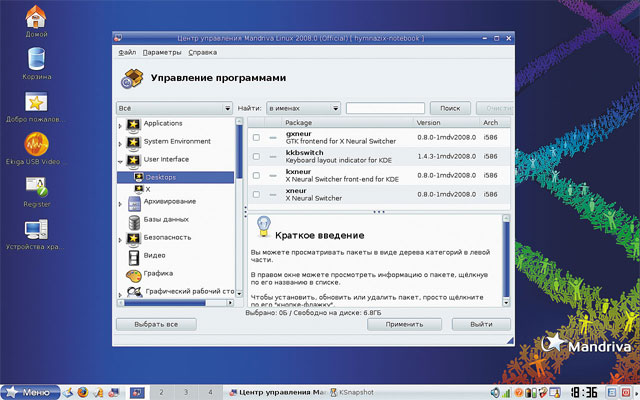Open the Register desktop icon
This screenshot has height=400, width=640.
pyautogui.click(x=37, y=187)
